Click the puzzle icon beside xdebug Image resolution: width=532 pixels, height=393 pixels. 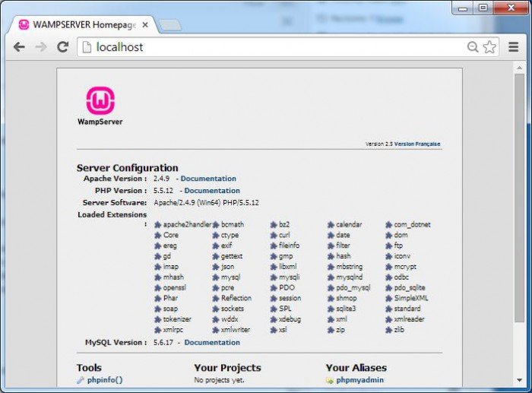pos(274,319)
